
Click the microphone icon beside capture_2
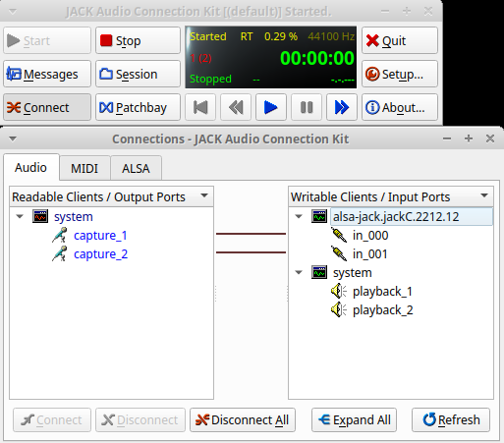coord(60,253)
